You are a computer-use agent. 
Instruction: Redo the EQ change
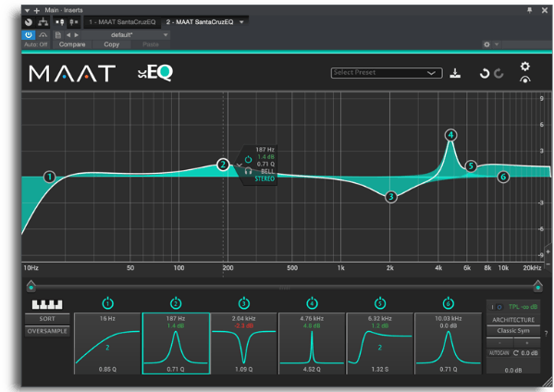tap(499, 73)
